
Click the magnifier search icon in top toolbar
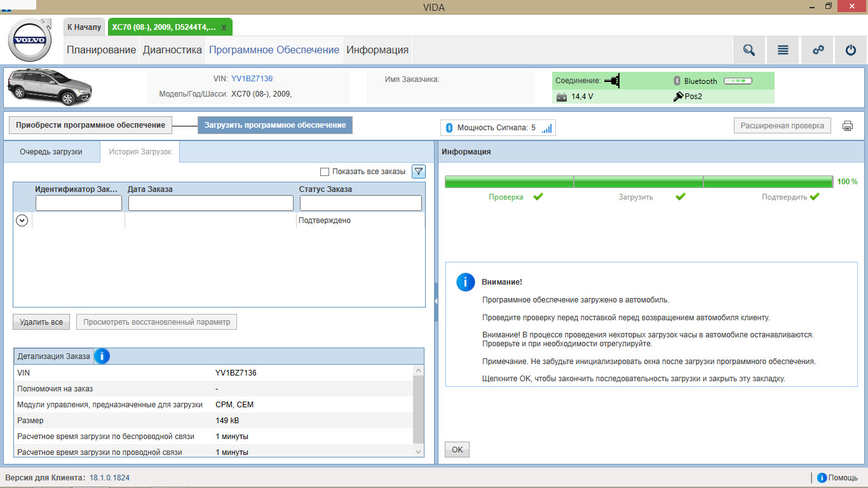749,50
